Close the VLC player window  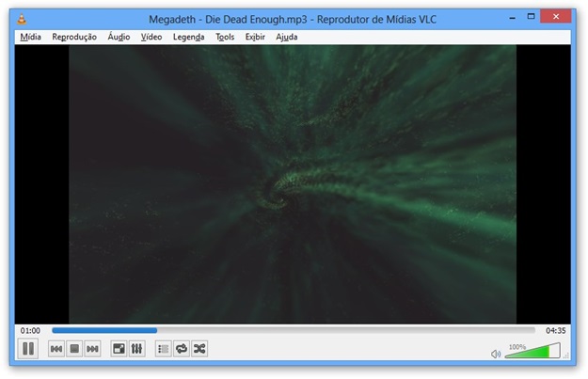pyautogui.click(x=556, y=17)
